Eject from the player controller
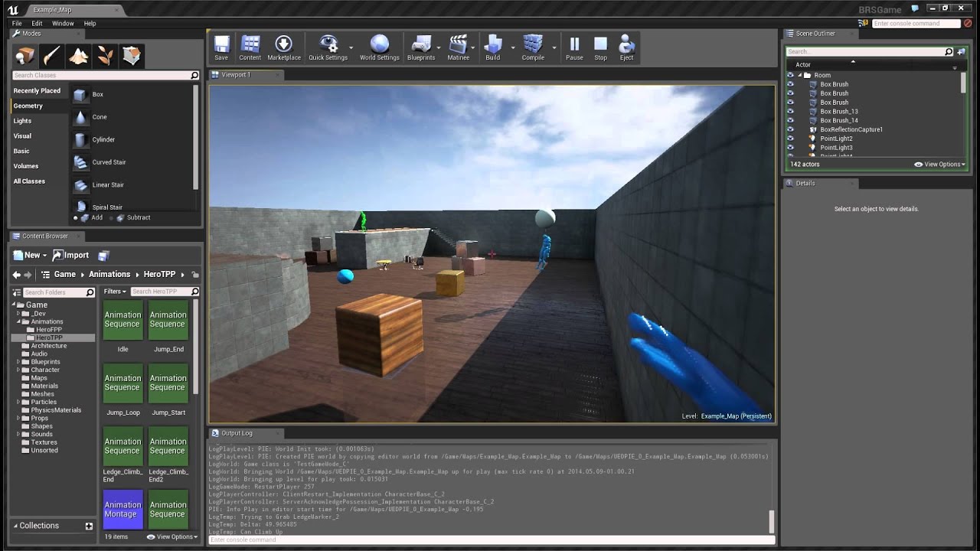980x551 pixels. point(626,47)
